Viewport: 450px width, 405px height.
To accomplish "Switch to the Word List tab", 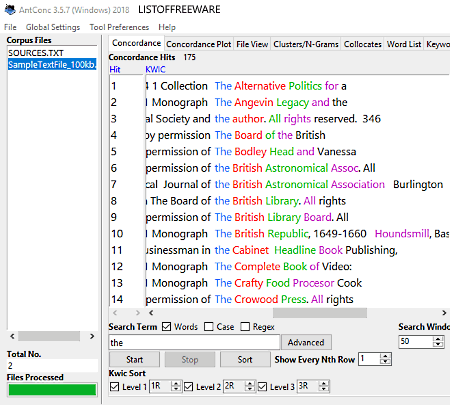I will [404, 44].
